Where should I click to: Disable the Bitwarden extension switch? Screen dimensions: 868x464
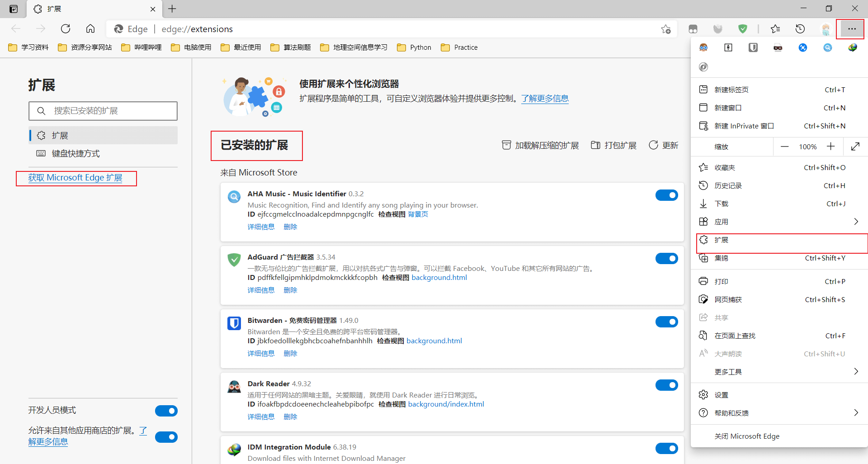pyautogui.click(x=666, y=322)
